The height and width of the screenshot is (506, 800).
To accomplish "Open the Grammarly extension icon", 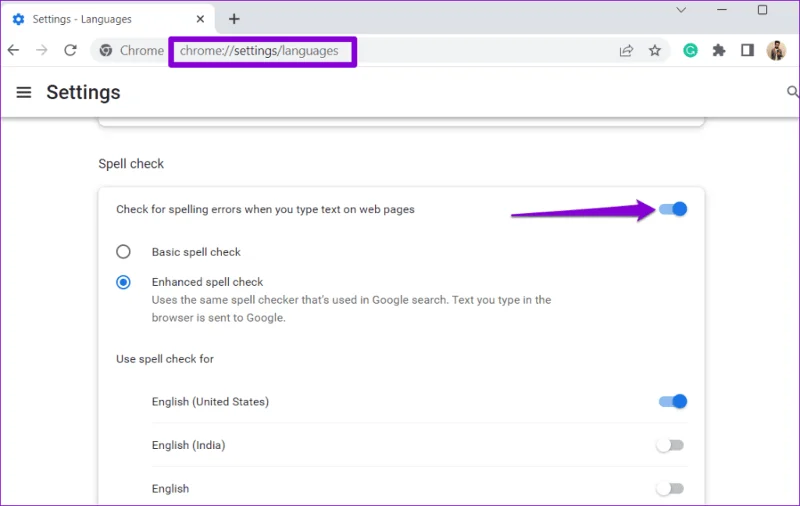I will coord(690,50).
